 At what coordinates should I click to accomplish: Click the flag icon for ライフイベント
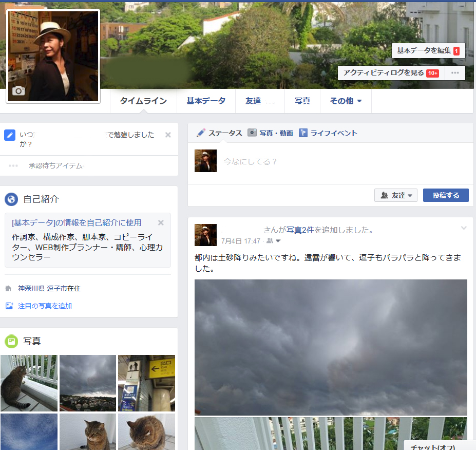pyautogui.click(x=303, y=133)
